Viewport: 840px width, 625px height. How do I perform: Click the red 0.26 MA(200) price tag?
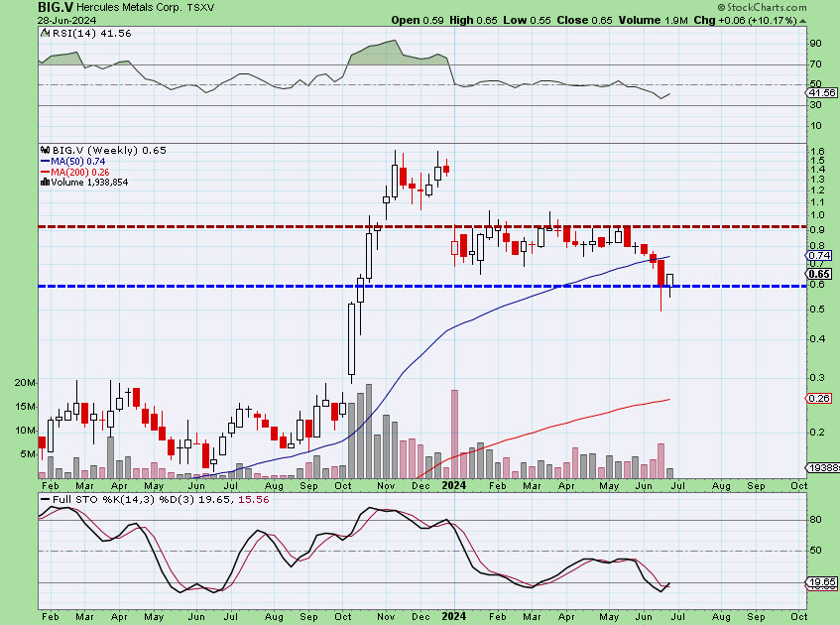(819, 399)
